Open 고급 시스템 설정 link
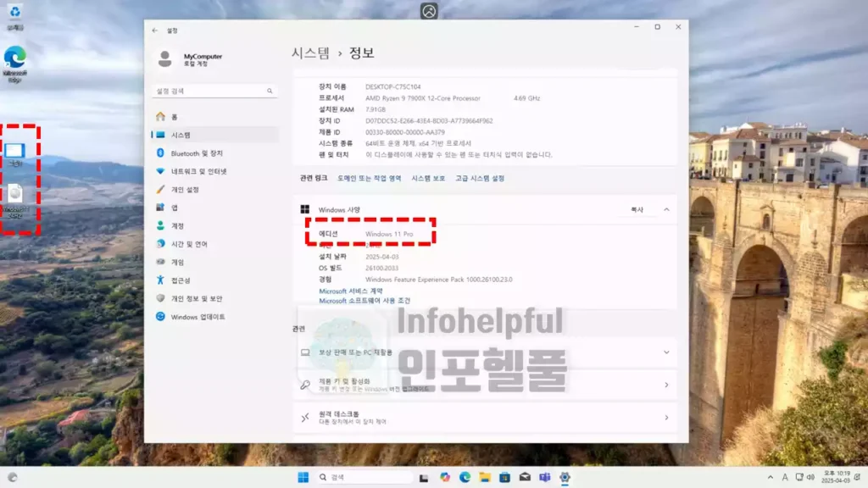868x488 pixels. click(x=480, y=178)
